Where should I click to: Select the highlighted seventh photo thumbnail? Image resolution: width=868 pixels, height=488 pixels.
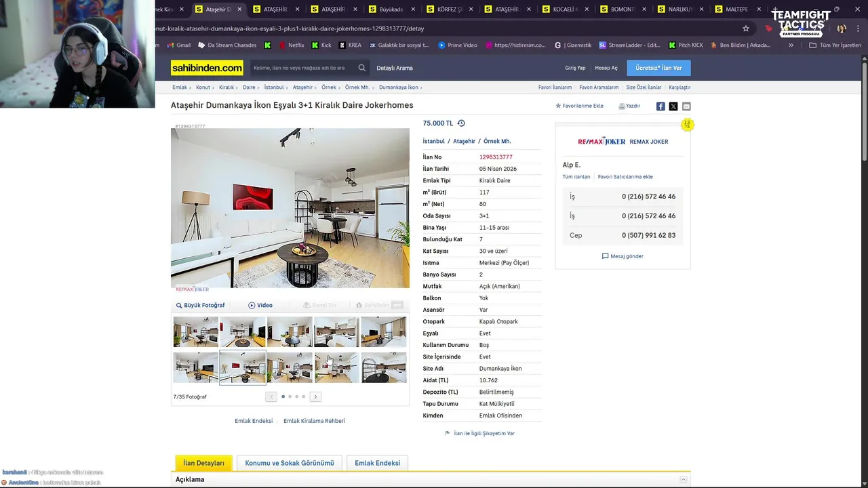[243, 367]
